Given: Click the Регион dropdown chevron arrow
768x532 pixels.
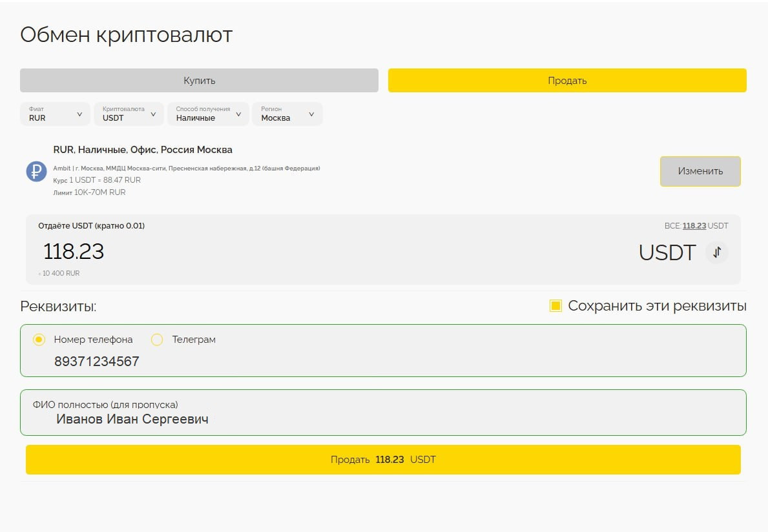Looking at the screenshot, I should [x=311, y=114].
